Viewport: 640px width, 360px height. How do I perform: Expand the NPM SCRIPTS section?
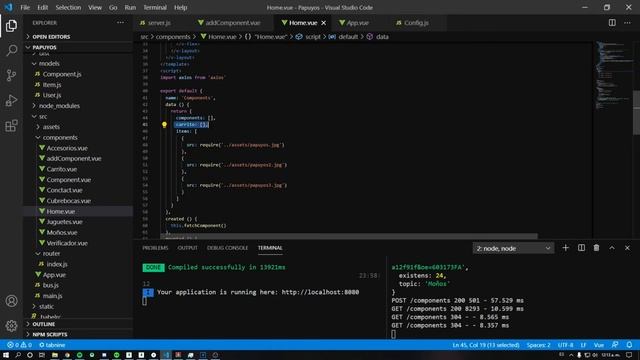[49, 334]
